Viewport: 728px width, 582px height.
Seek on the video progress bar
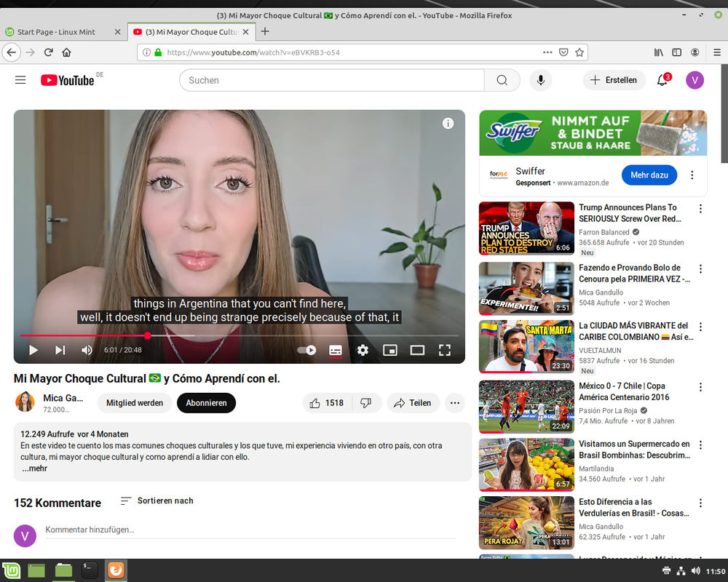tap(239, 335)
